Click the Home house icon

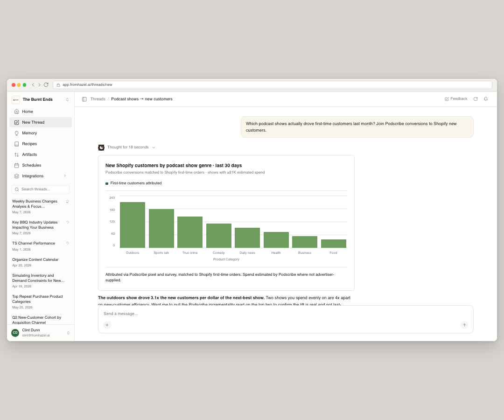pyautogui.click(x=17, y=112)
